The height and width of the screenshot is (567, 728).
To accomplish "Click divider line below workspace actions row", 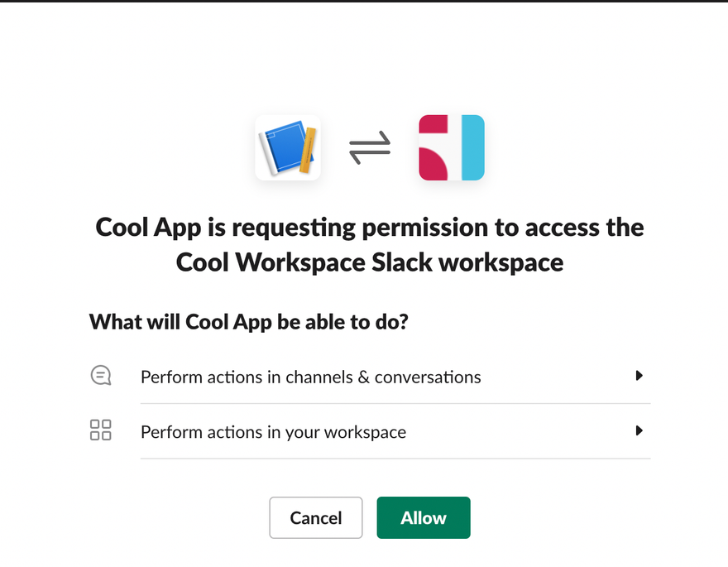I will pyautogui.click(x=395, y=459).
